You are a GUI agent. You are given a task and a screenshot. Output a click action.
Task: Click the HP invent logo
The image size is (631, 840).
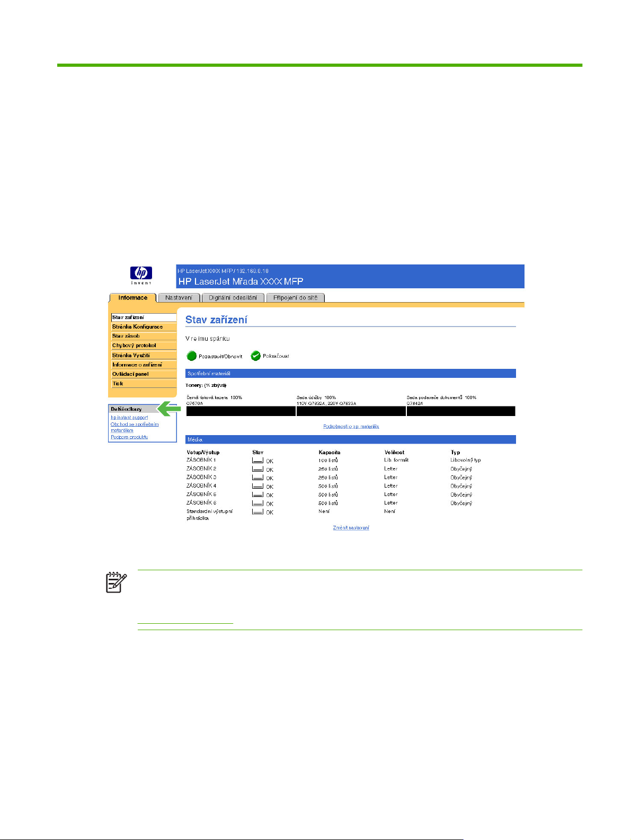pyautogui.click(x=141, y=275)
